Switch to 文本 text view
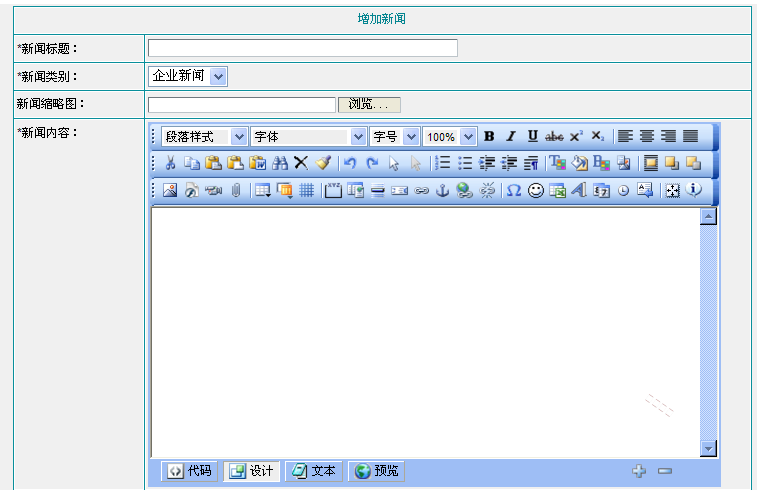This screenshot has width=757, height=490. (x=313, y=471)
